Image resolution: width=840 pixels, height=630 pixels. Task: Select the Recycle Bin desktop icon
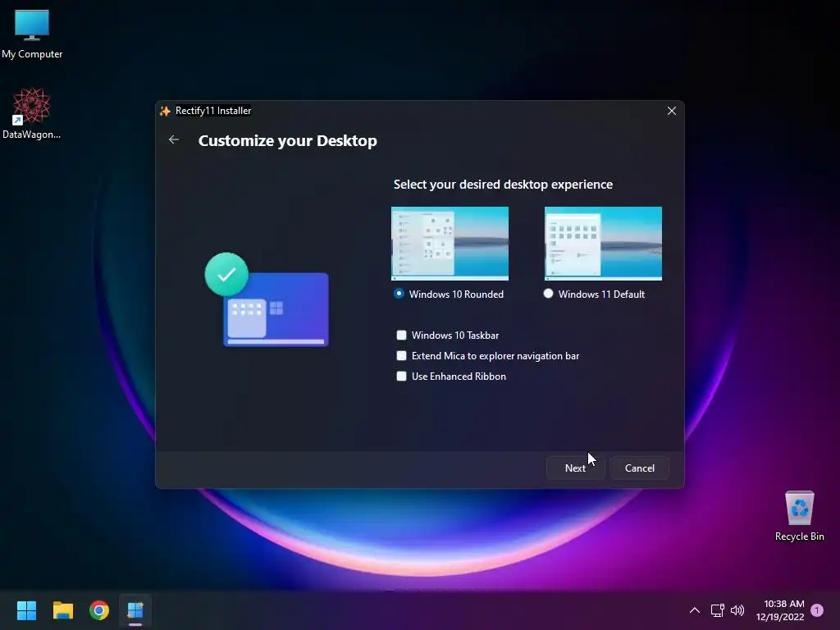[x=799, y=517]
